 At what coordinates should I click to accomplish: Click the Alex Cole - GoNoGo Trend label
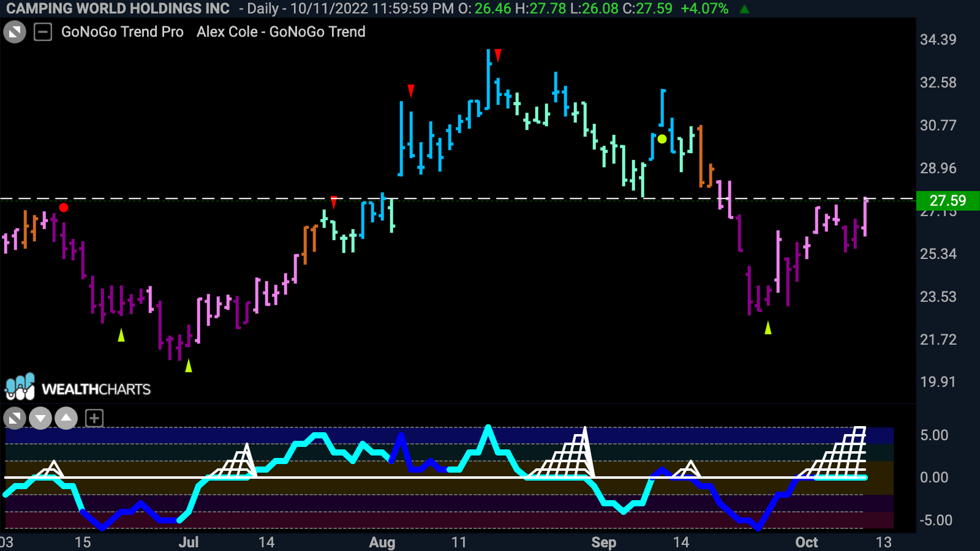pos(281,32)
